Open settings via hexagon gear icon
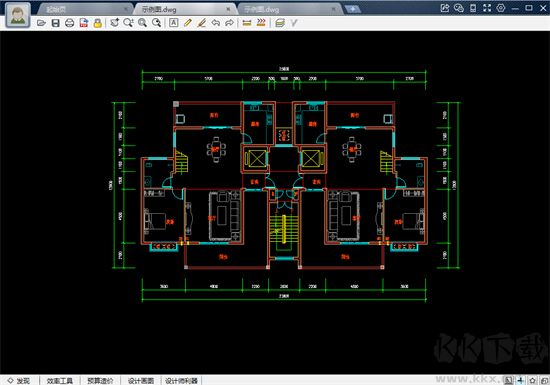The image size is (550, 385). click(x=501, y=8)
